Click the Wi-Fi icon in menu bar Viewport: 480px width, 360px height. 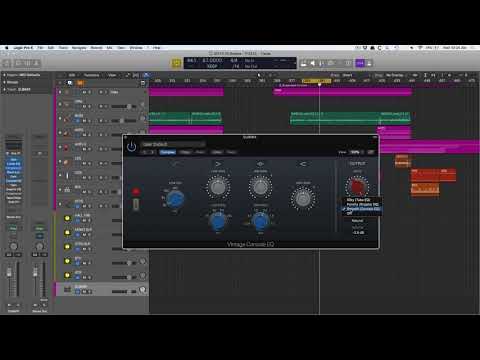point(420,48)
